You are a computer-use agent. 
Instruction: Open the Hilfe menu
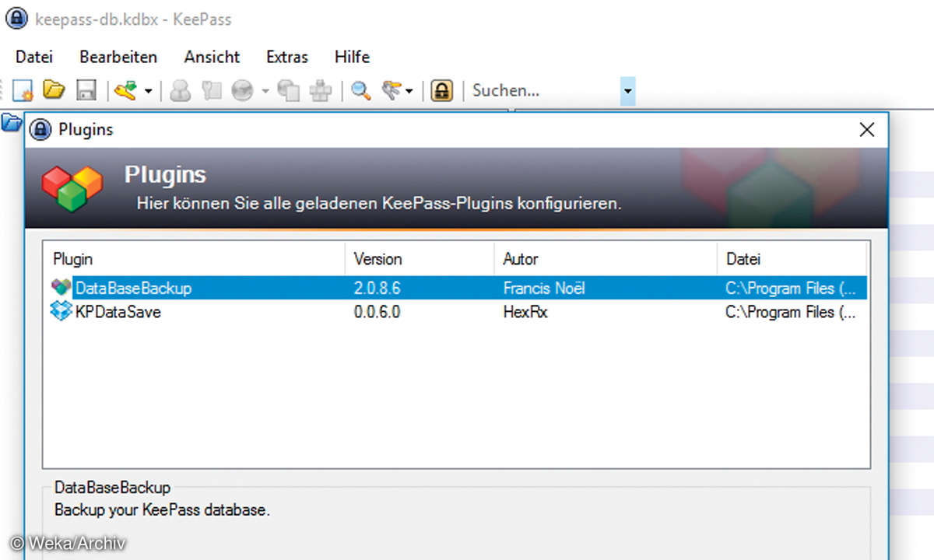[x=352, y=57]
